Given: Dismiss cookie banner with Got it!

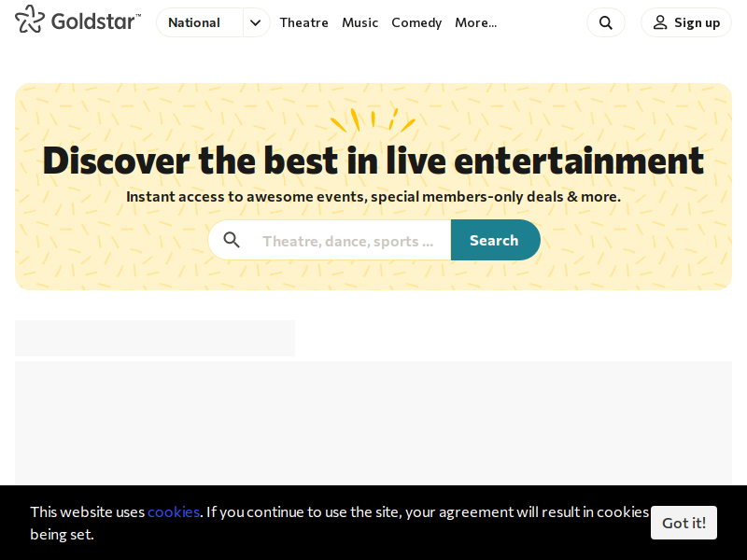Looking at the screenshot, I should point(684,523).
